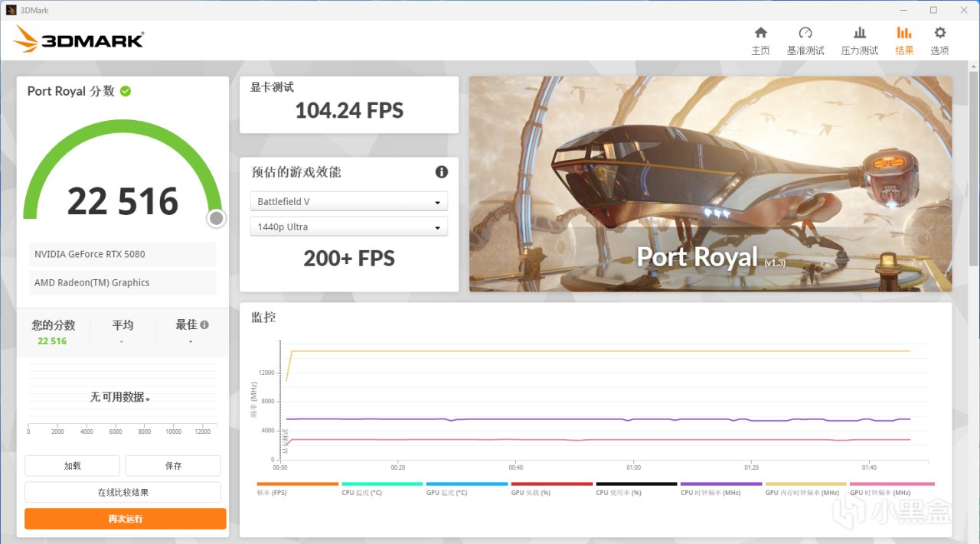This screenshot has height=544, width=980.
Task: Click the info icon beside 最佳
Action: [204, 325]
